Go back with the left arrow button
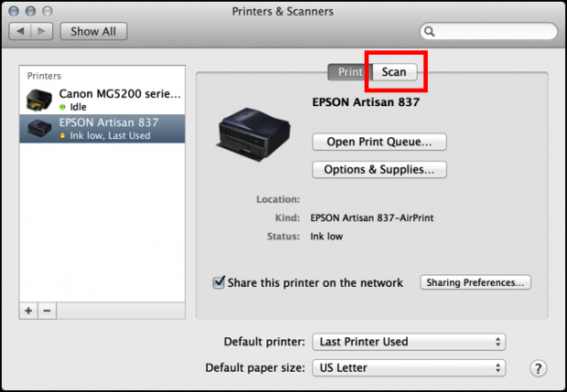The width and height of the screenshot is (567, 392). [x=20, y=31]
